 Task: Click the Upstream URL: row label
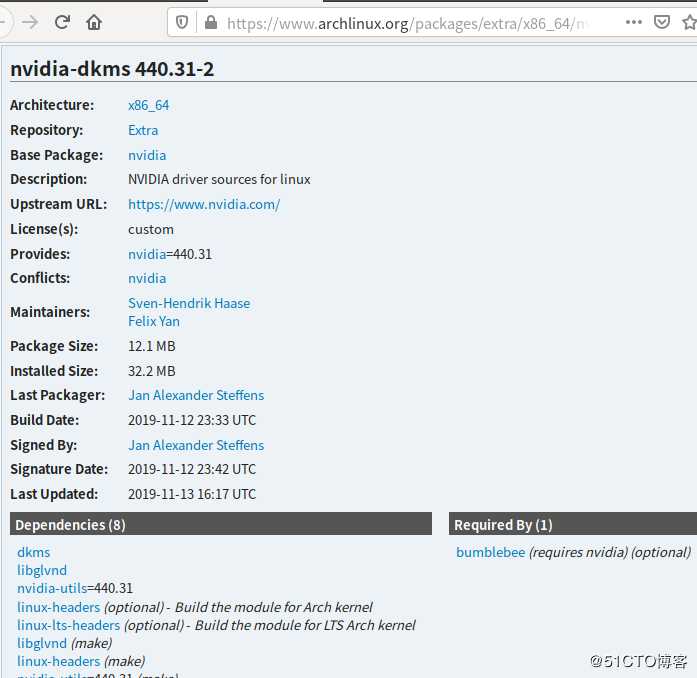coord(59,204)
